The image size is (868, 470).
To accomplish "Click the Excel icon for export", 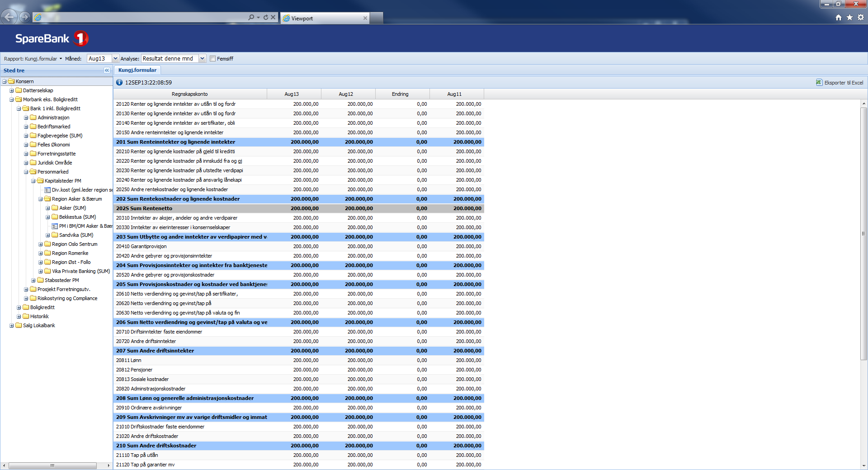I will (819, 82).
